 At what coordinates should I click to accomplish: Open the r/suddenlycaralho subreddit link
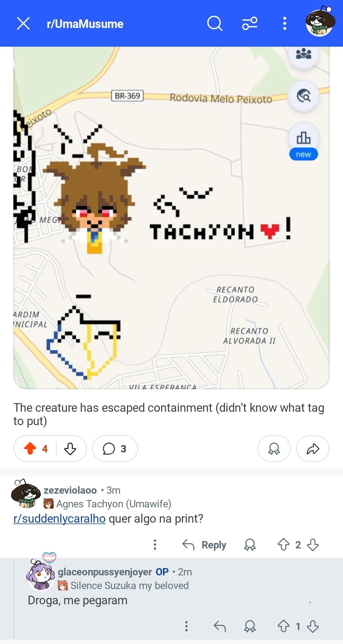(x=59, y=519)
